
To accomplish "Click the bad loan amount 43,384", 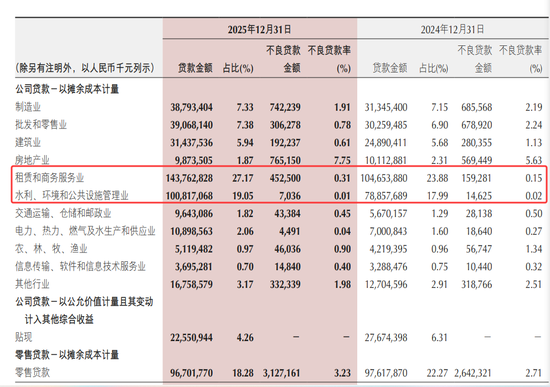I will 287,213.
